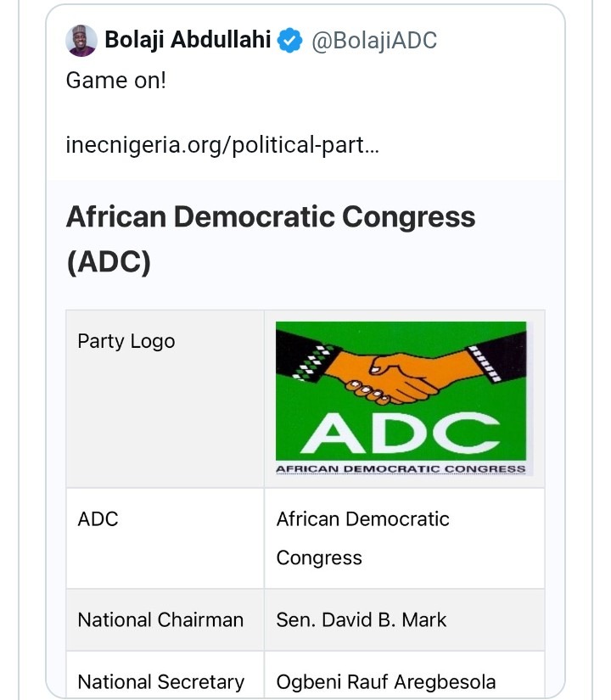The height and width of the screenshot is (700, 611).
Task: Click the handshake graphic in the ADC logo
Action: point(399,375)
